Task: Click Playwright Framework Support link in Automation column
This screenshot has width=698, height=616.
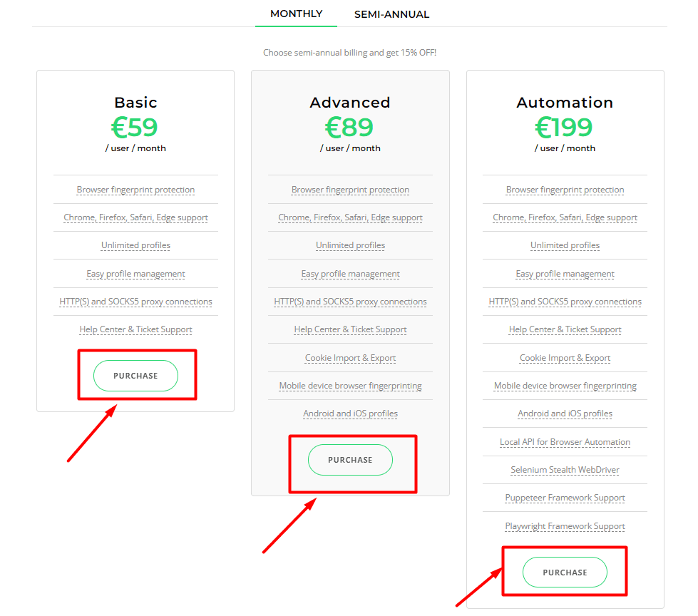Action: (565, 525)
